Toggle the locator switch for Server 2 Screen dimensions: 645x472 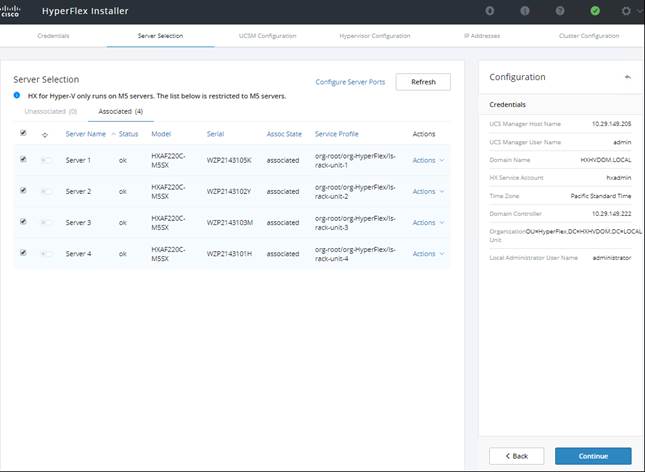[x=46, y=191]
